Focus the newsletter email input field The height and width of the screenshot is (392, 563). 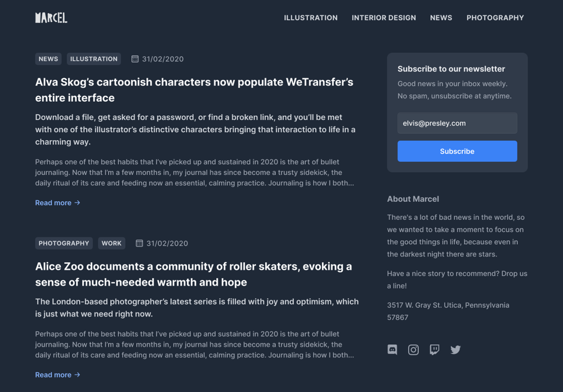(x=457, y=123)
